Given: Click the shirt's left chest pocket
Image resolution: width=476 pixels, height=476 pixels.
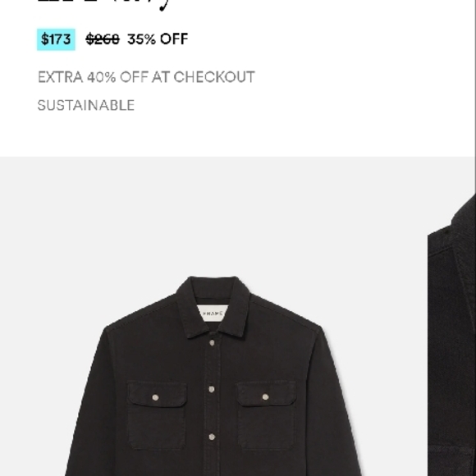Looking at the screenshot, I should [x=157, y=414].
